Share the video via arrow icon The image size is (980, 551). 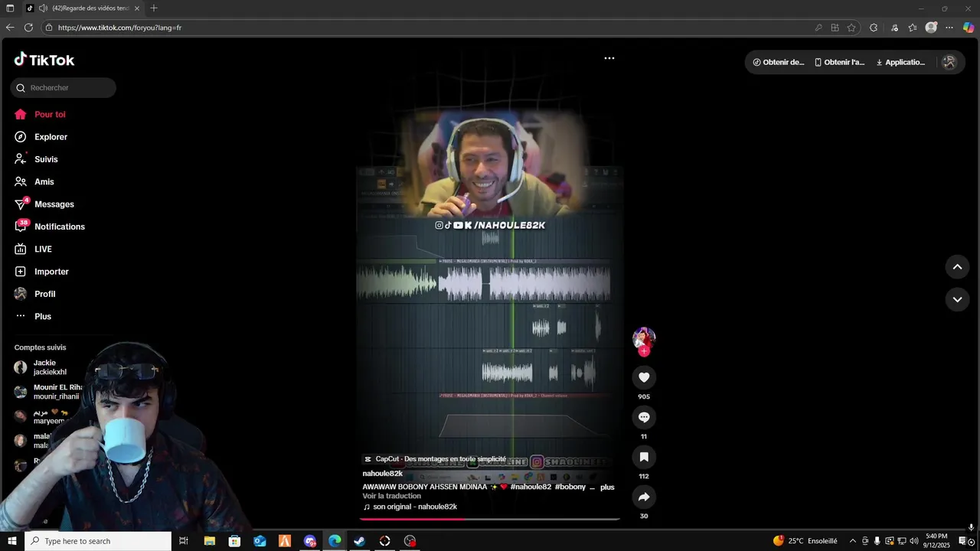tap(644, 497)
